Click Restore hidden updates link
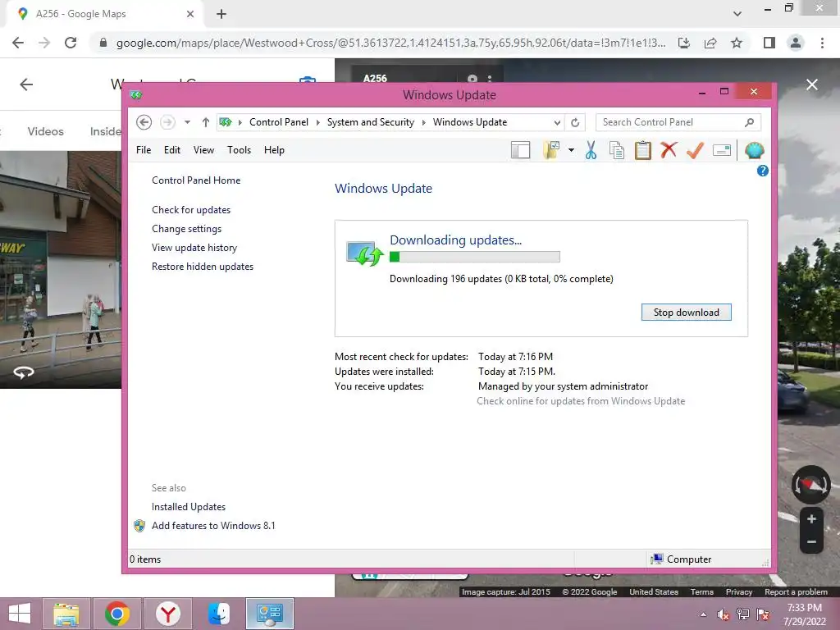 point(203,267)
